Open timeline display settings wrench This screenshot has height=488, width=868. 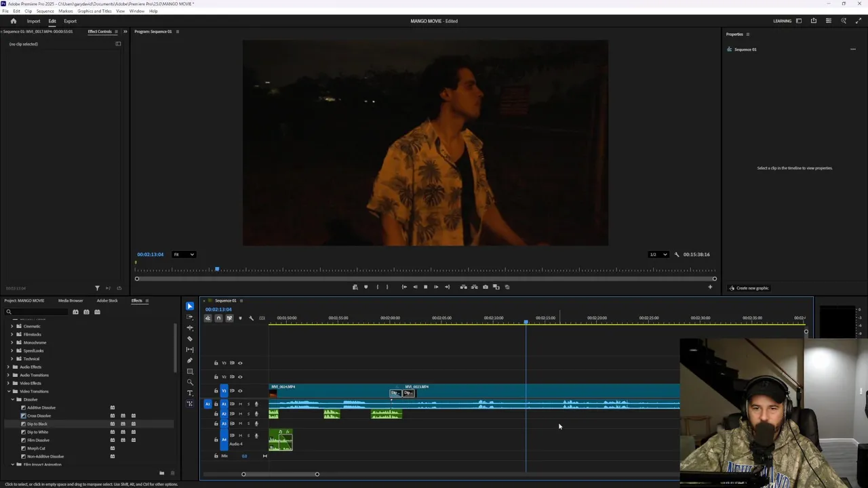click(251, 318)
